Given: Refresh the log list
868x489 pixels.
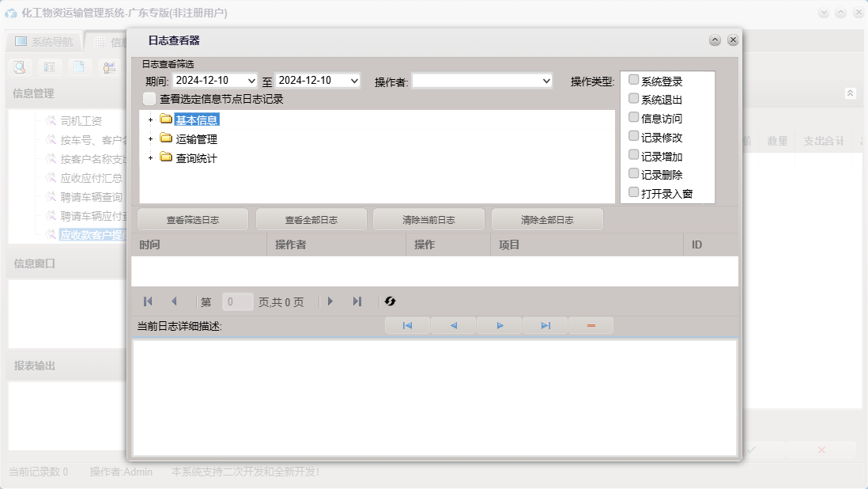Looking at the screenshot, I should point(391,301).
